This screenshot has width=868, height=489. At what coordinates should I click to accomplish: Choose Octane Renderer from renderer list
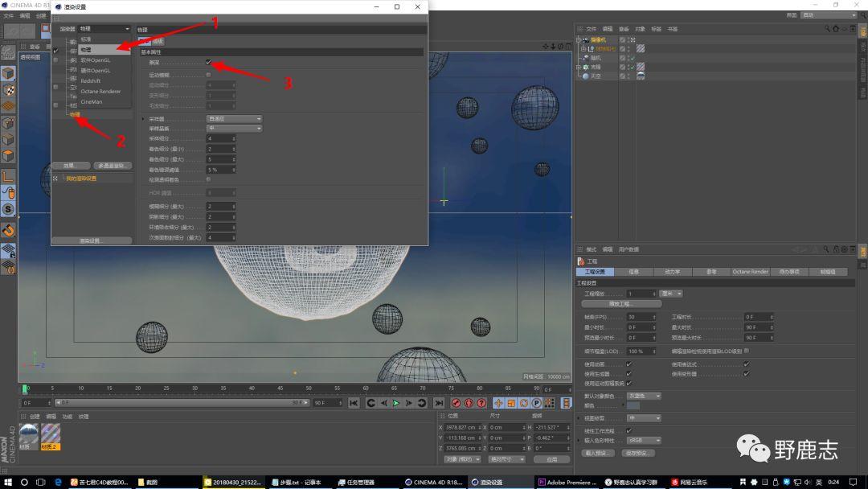coord(100,92)
